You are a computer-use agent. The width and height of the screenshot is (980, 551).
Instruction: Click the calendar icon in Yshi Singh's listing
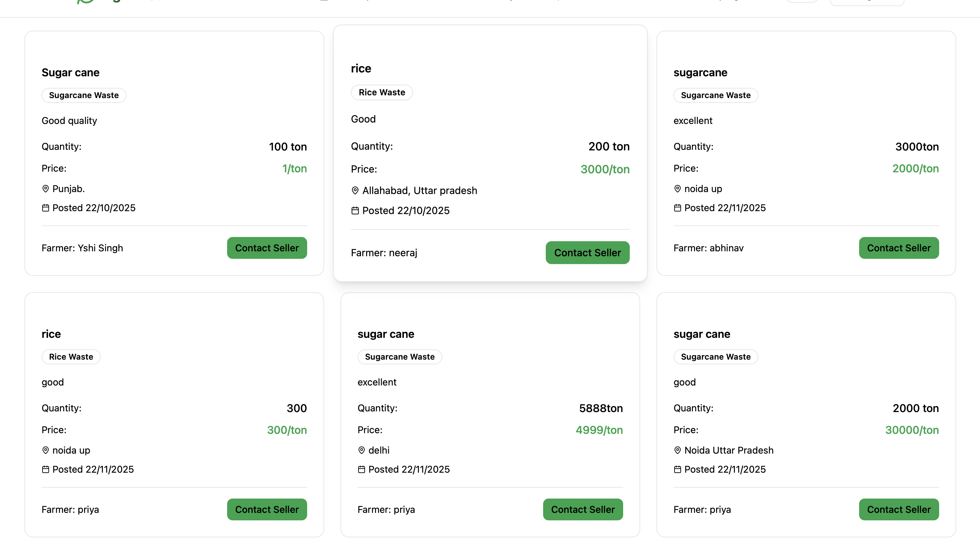46,208
